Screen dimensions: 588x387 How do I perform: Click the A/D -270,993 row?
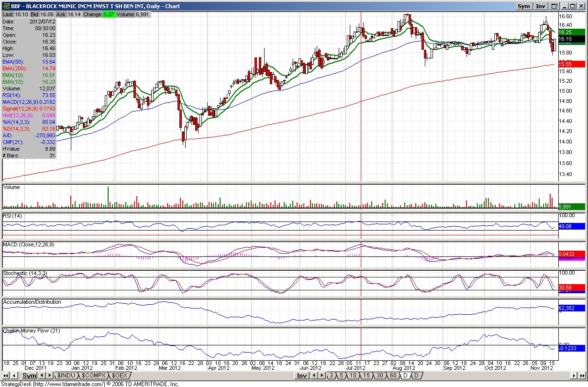tap(29, 136)
